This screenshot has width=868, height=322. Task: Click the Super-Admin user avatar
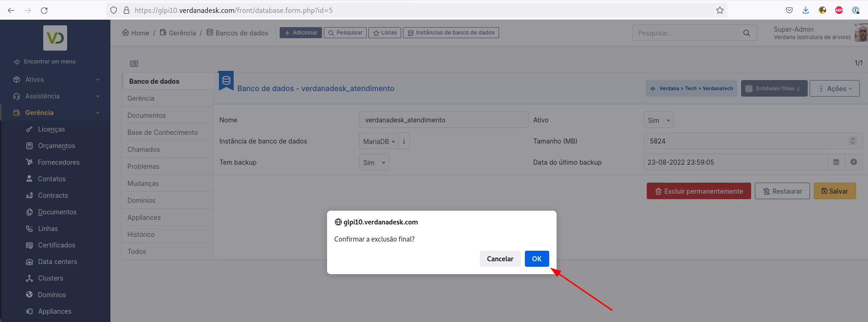coord(861,33)
